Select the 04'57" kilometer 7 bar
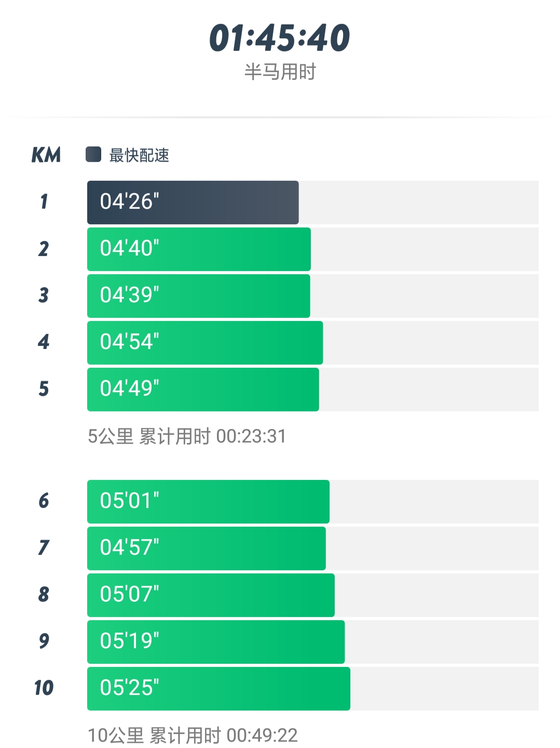Image resolution: width=560 pixels, height=748 pixels. point(206,548)
